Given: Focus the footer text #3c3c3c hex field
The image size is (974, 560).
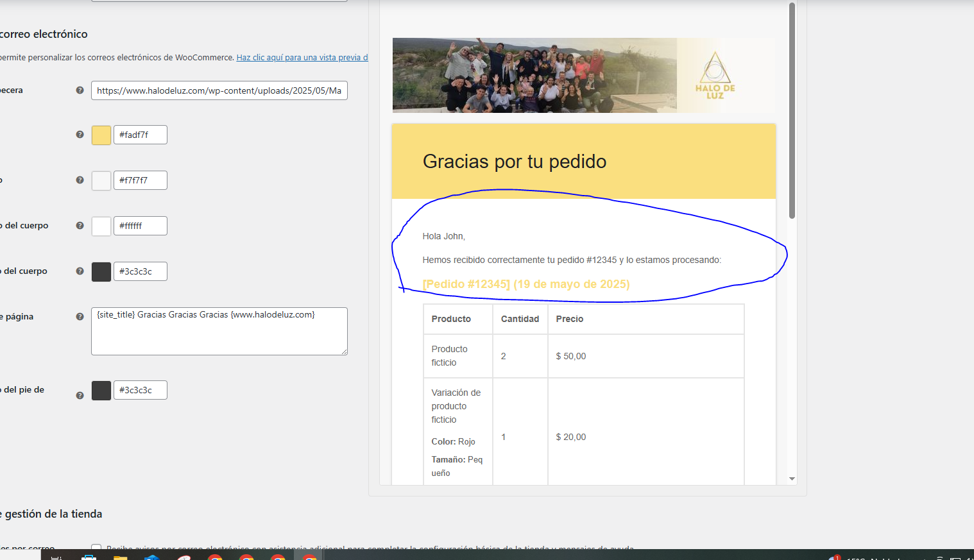Looking at the screenshot, I should pyautogui.click(x=141, y=390).
